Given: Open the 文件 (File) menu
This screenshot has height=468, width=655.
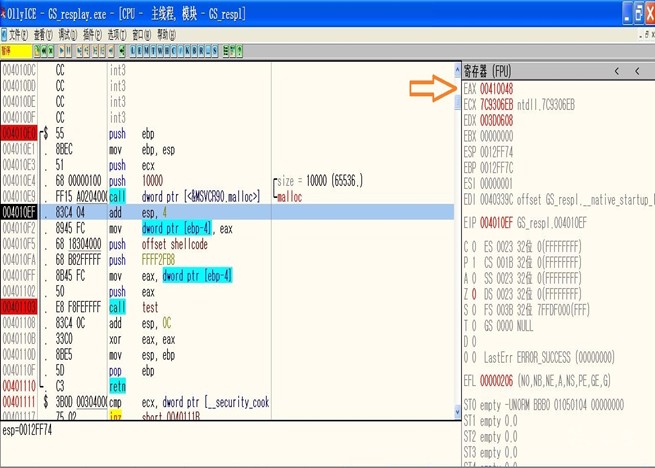Looking at the screenshot, I should click(18, 35).
